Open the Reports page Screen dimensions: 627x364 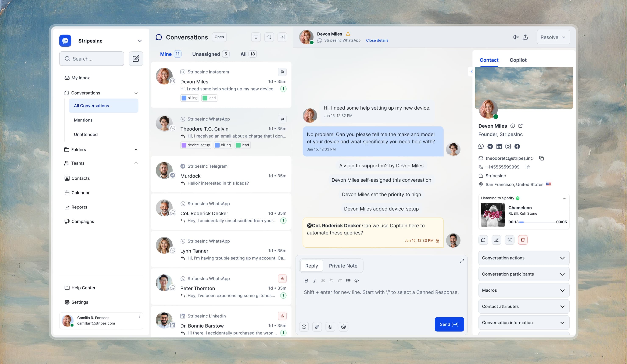(x=79, y=207)
